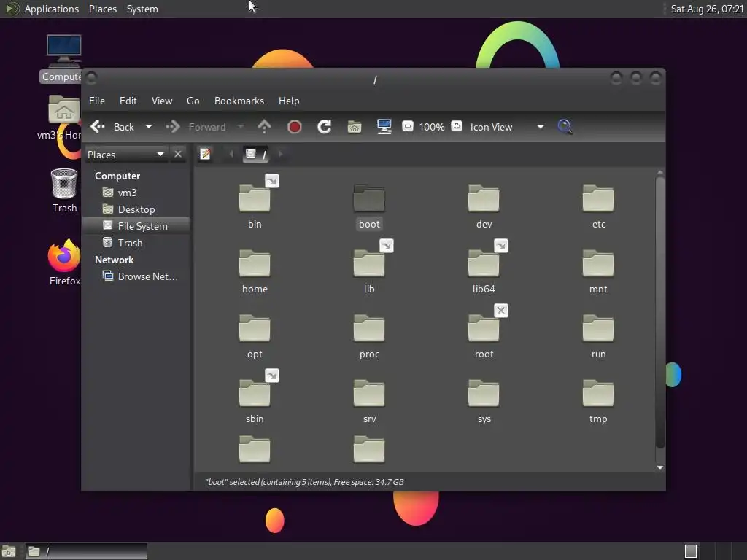Image resolution: width=747 pixels, height=560 pixels.
Task: Click the Zoom out minus icon
Action: point(407,127)
